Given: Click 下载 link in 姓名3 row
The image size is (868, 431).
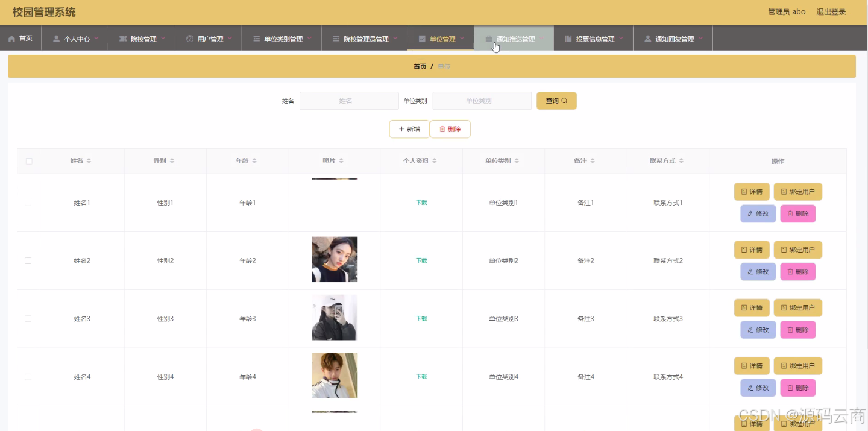Looking at the screenshot, I should tap(421, 318).
